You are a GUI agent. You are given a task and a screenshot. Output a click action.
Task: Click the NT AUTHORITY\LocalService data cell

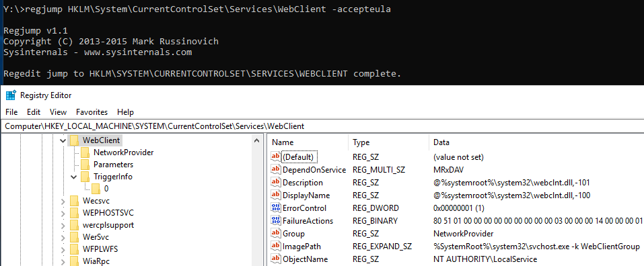point(485,259)
